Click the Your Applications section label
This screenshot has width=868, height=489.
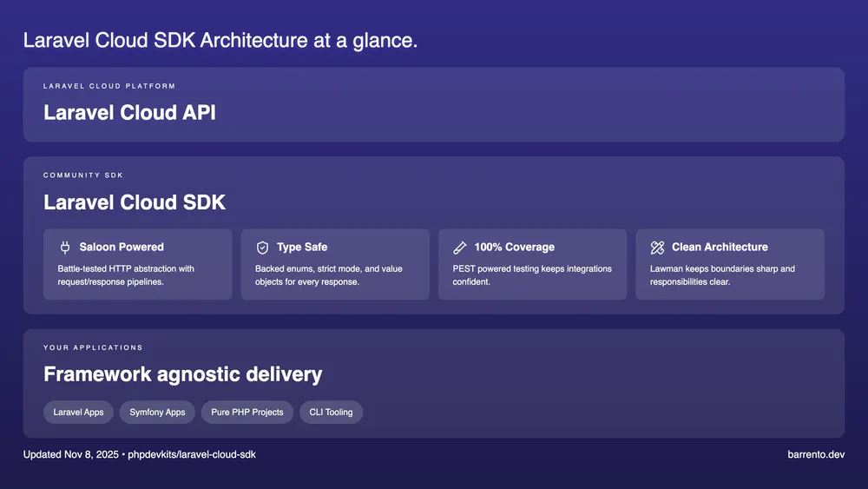[x=93, y=347]
